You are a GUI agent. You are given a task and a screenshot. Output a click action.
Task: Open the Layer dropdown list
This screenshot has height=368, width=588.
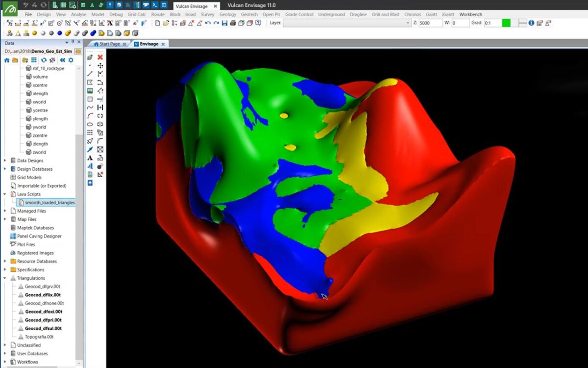tap(408, 23)
